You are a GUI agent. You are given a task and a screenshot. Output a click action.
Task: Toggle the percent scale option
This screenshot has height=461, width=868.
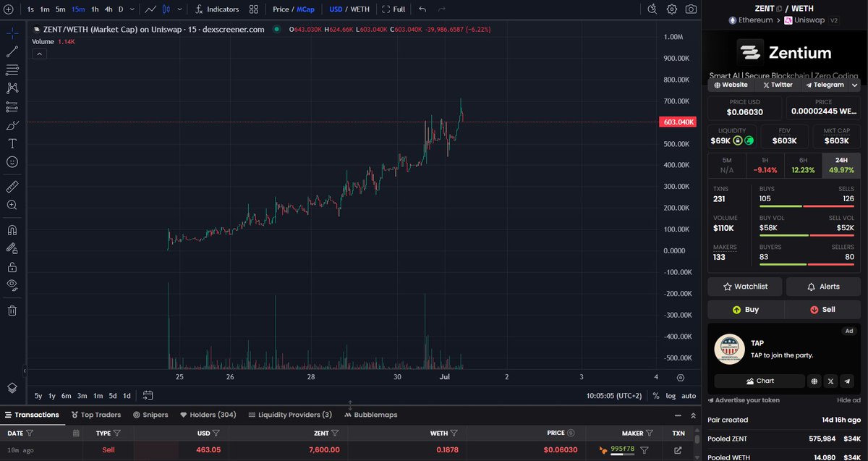pos(655,396)
